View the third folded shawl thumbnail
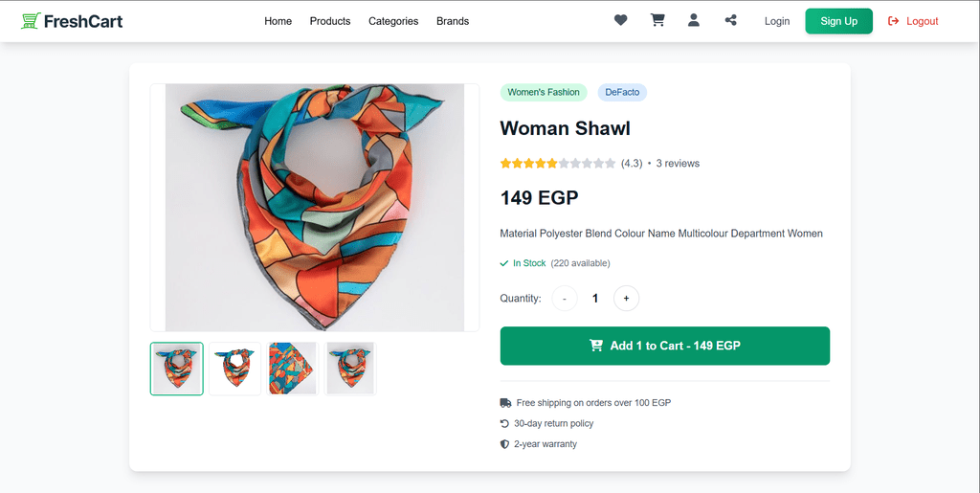The image size is (980, 493). 293,369
